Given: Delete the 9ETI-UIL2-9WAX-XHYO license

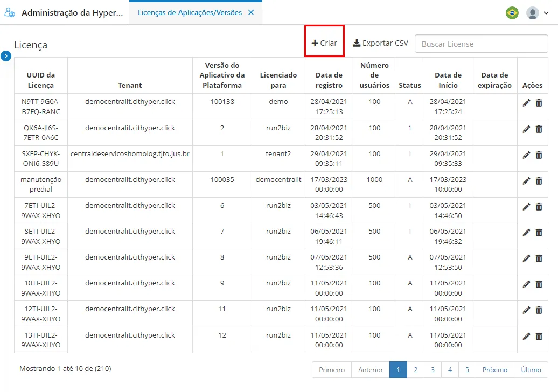Looking at the screenshot, I should (x=539, y=258).
